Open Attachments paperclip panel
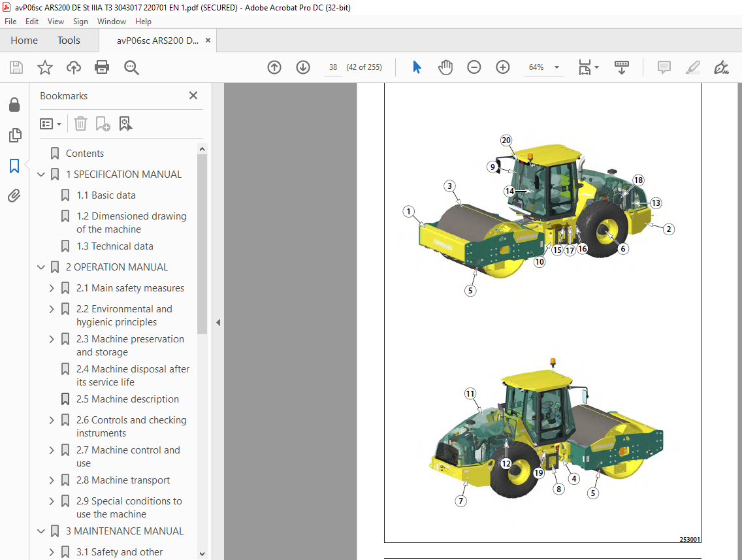The image size is (742, 560). 14,195
